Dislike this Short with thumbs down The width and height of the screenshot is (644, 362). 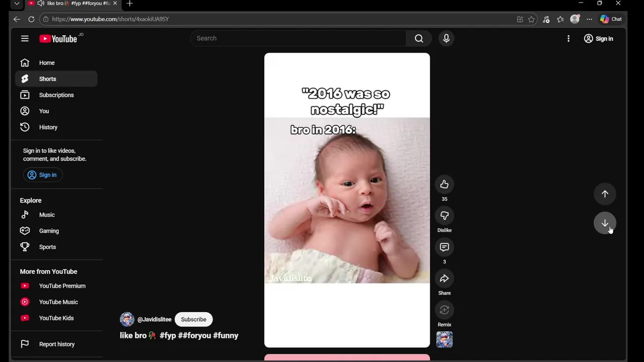tap(444, 216)
